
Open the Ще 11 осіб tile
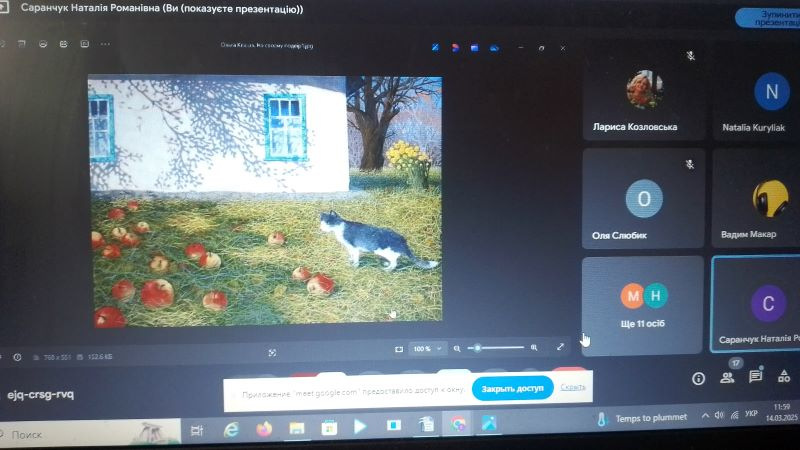(x=642, y=305)
